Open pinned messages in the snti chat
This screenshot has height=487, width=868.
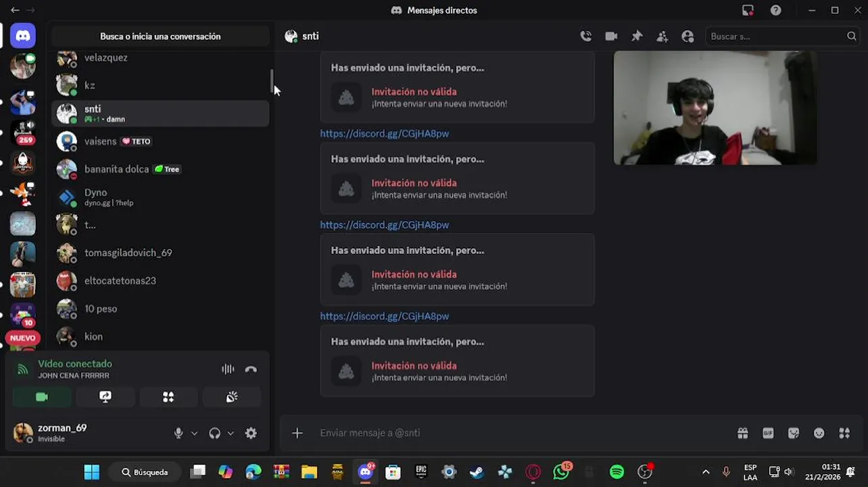click(x=637, y=37)
